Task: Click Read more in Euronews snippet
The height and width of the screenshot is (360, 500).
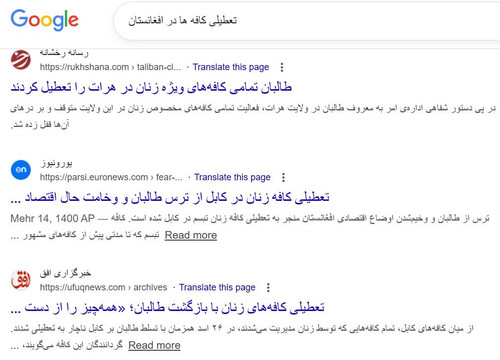Action: pyautogui.click(x=191, y=235)
